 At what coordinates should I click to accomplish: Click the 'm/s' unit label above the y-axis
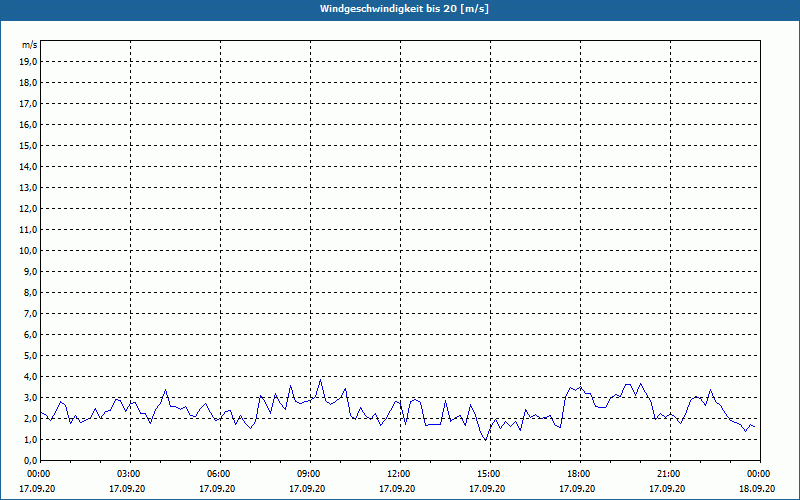pos(30,45)
